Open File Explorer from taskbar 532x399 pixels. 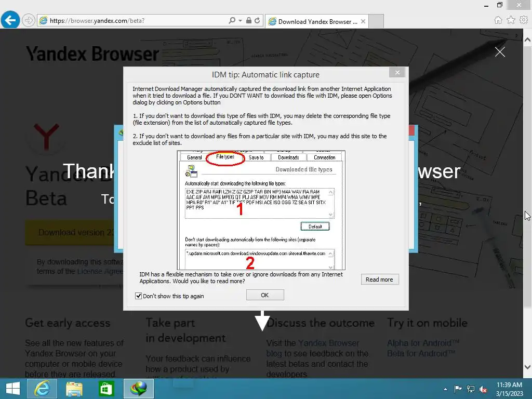click(x=74, y=389)
